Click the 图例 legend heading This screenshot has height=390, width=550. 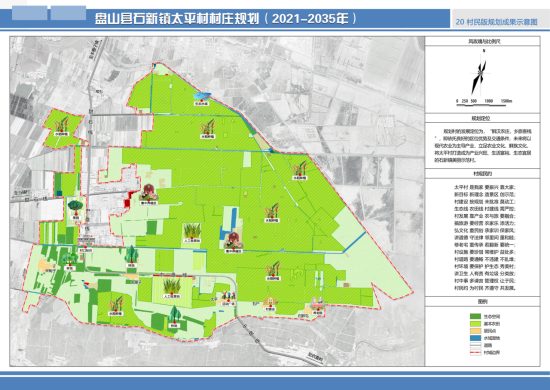pyautogui.click(x=482, y=302)
